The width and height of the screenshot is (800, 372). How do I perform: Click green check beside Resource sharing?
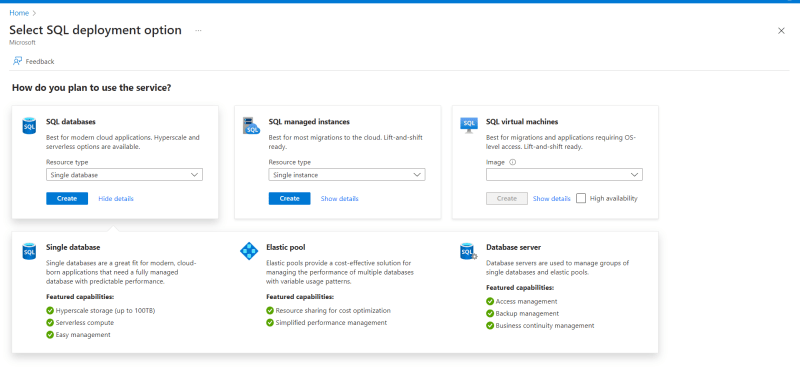click(x=270, y=310)
